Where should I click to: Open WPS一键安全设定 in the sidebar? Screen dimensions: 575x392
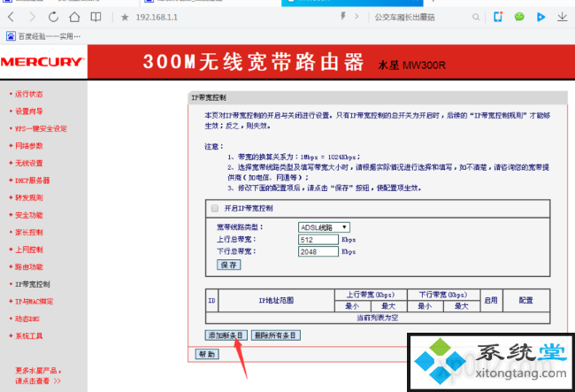point(41,128)
